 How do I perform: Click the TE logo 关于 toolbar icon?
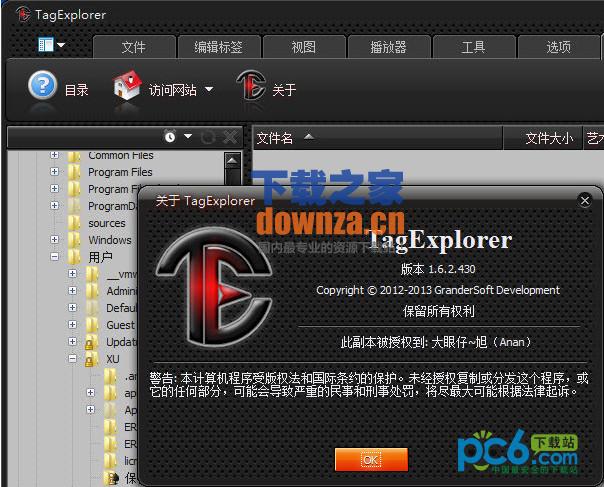(251, 85)
